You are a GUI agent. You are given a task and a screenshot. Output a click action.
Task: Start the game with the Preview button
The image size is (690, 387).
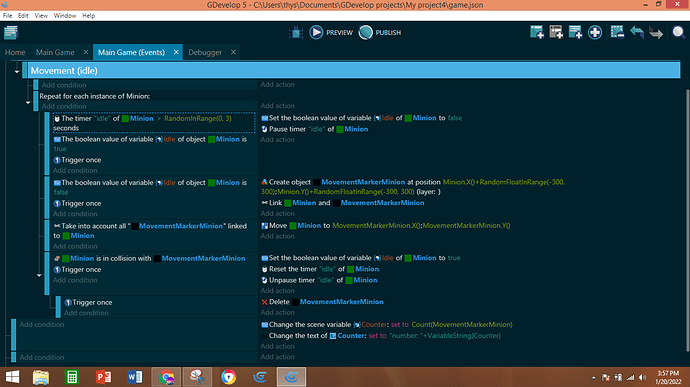(x=331, y=33)
